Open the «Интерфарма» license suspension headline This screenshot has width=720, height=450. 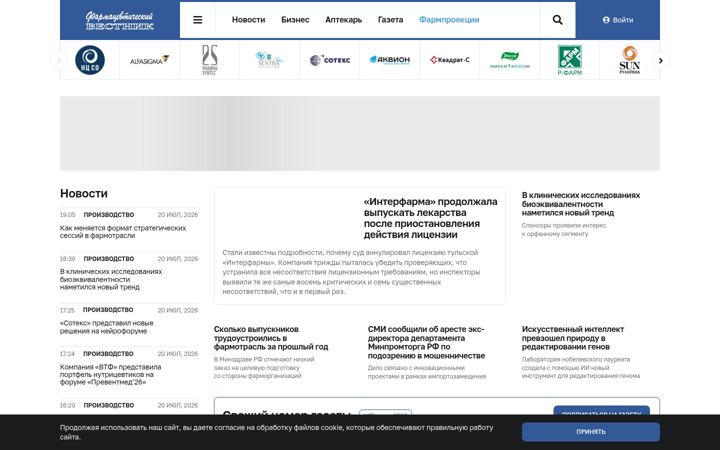tap(430, 218)
